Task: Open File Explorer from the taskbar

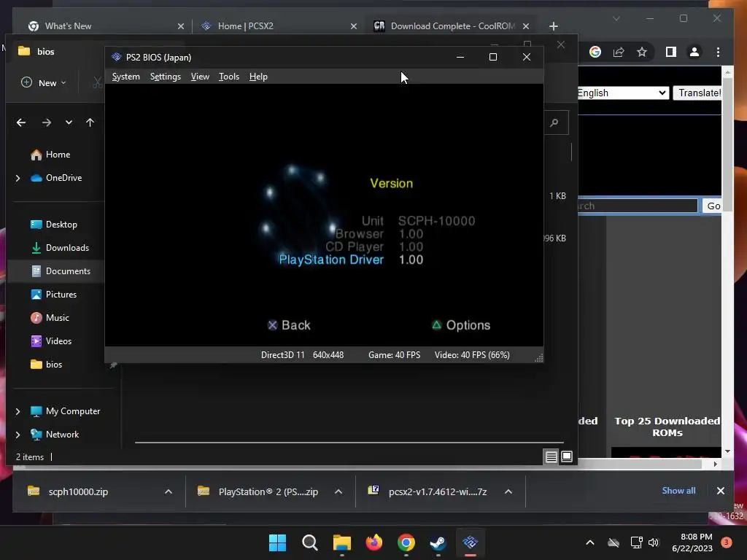Action: tap(341, 542)
